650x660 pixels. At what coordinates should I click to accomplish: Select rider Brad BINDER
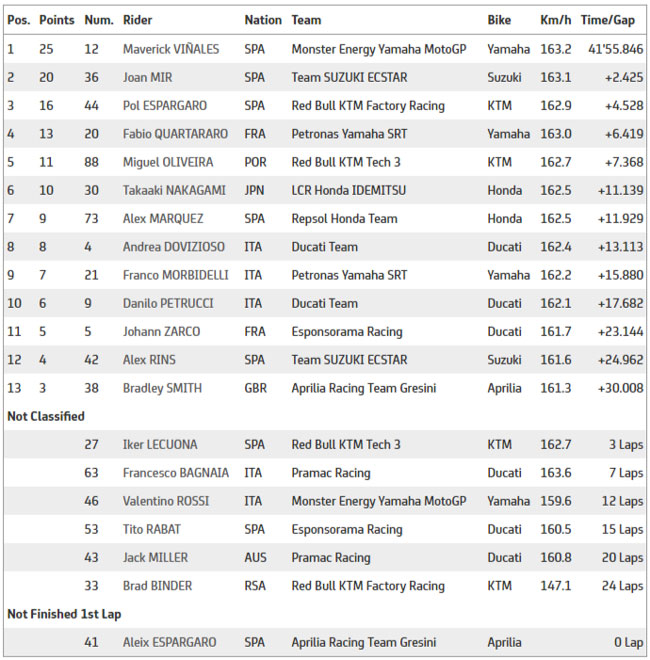point(157,585)
